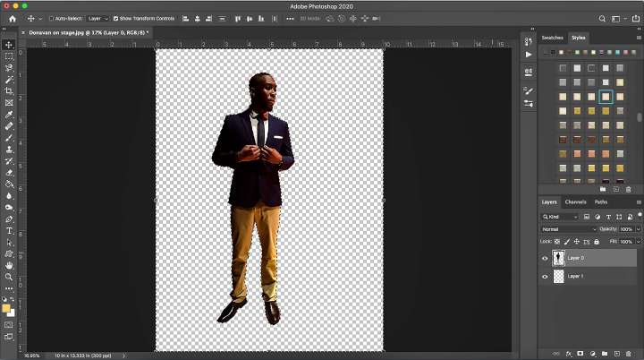Open the Normal blend mode dropdown

click(569, 229)
